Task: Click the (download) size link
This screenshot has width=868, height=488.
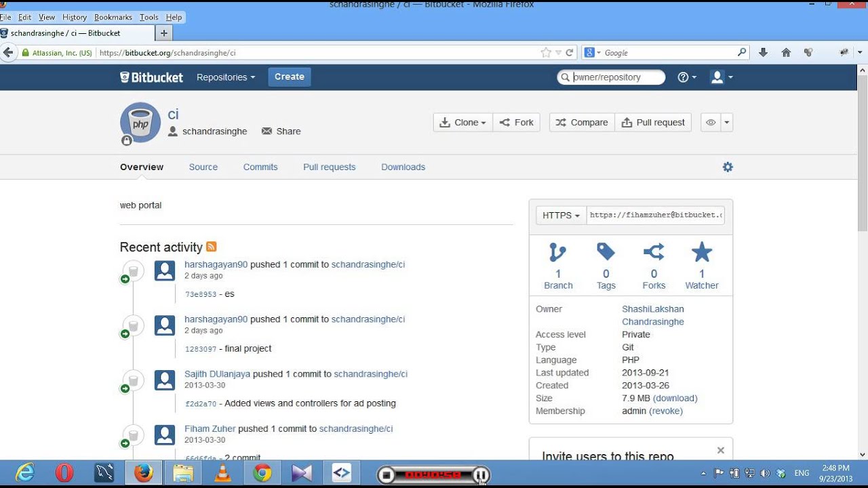Action: (675, 398)
